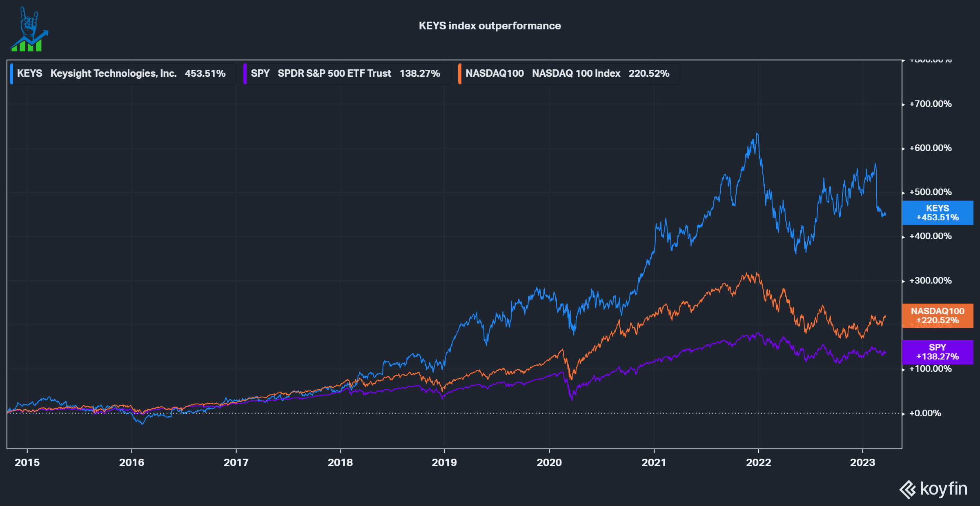Screen dimensions: 980x506
Task: Click the +300.00% y-axis label
Action: [x=930, y=280]
